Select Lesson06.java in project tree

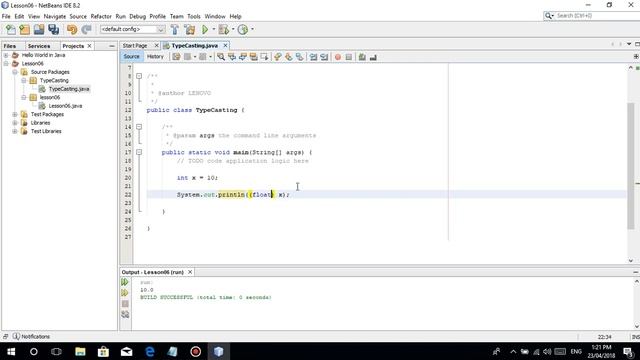[x=65, y=106]
